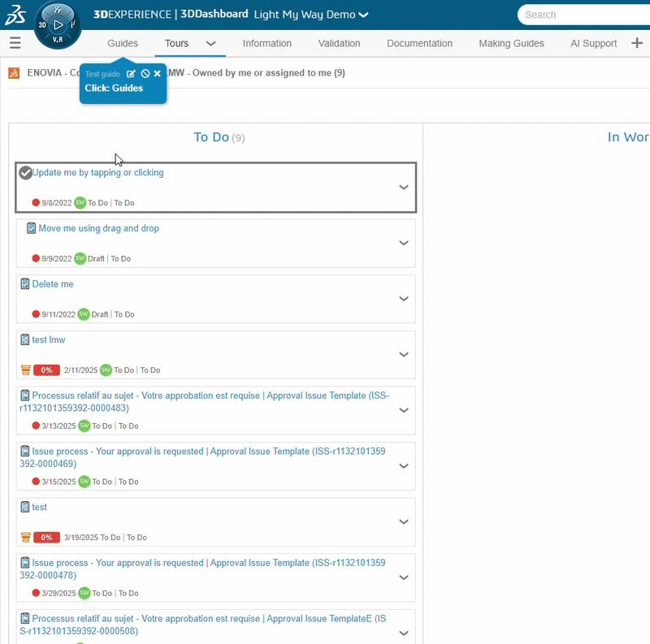Expand the 'Delete me' card

point(404,299)
